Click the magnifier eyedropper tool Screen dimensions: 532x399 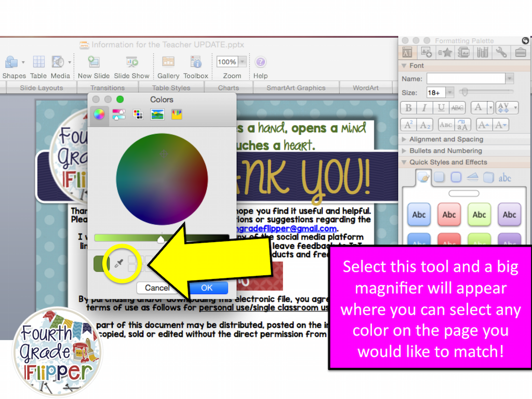(x=120, y=263)
